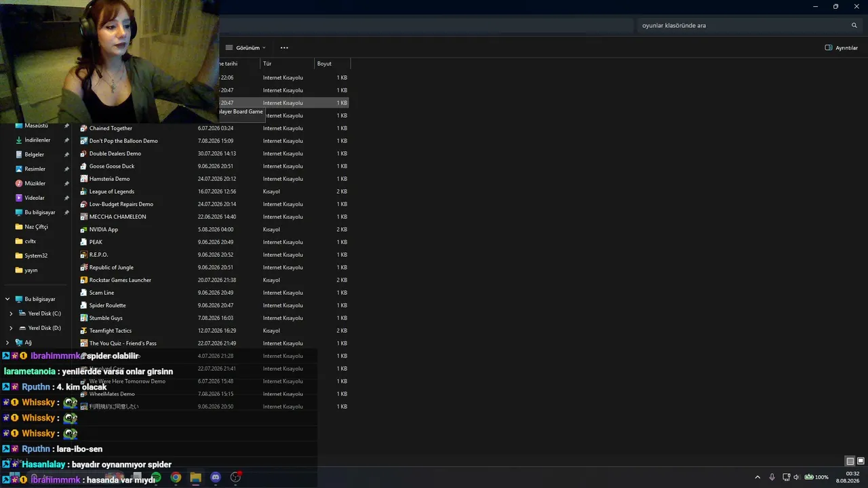Select the Scam Line icon
Screen dimensions: 868x488
(x=83, y=293)
